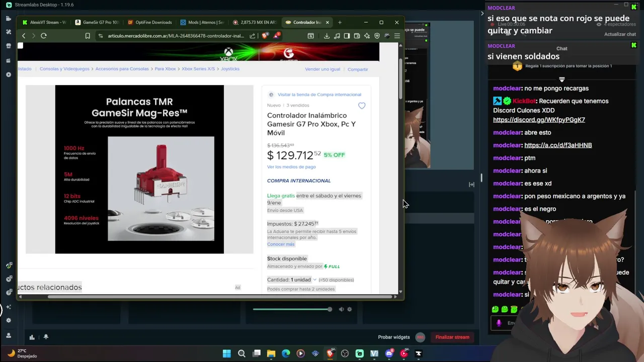Switch to OptiFine Downloads tab
Screen dimensions: 644x362
pos(150,22)
